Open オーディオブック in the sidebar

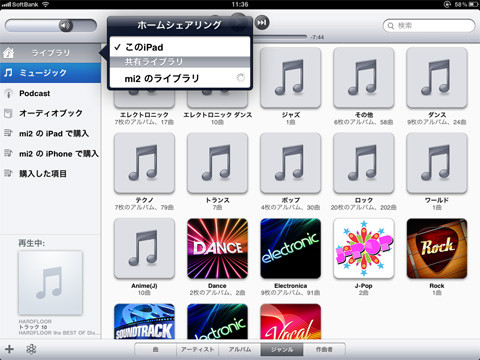pyautogui.click(x=50, y=113)
